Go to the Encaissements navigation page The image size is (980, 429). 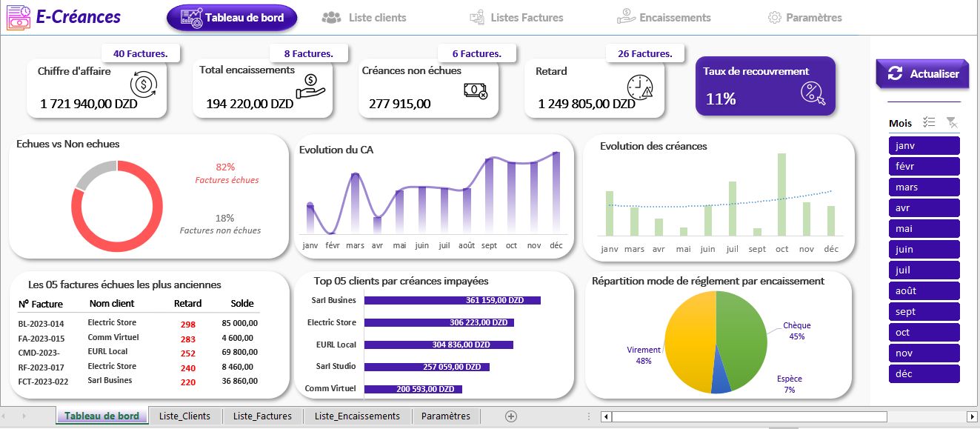coord(664,18)
